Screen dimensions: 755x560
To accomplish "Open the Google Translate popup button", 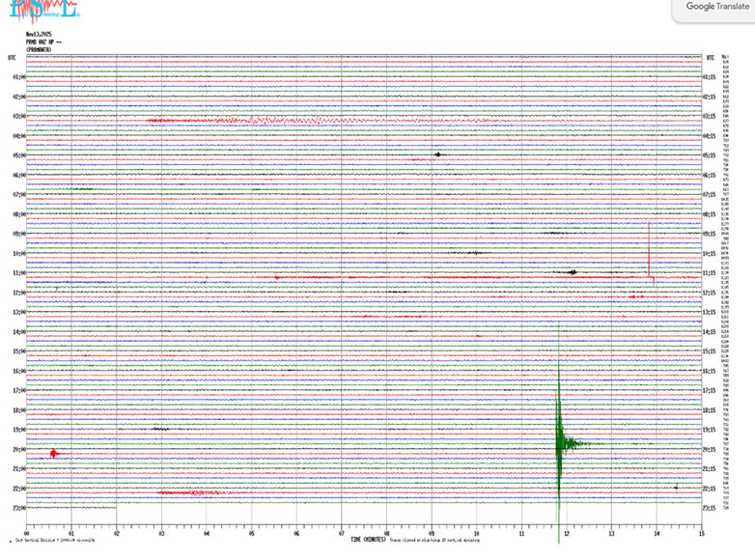I will 713,8.
